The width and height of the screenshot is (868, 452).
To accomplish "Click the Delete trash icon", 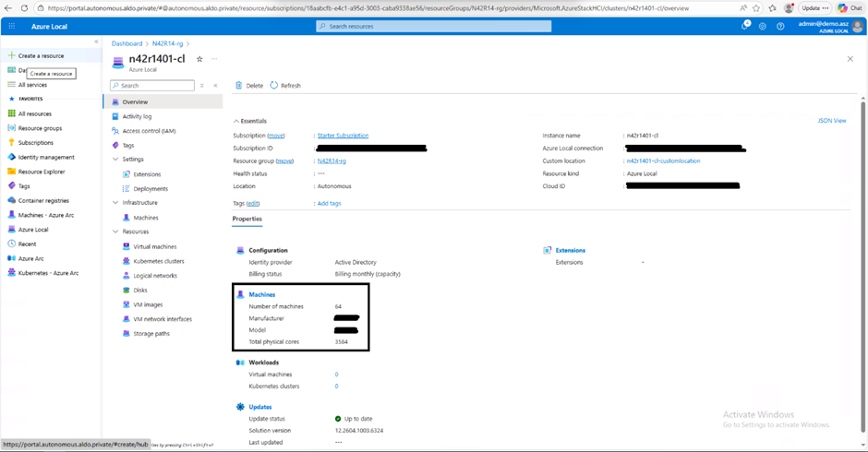I will click(238, 85).
